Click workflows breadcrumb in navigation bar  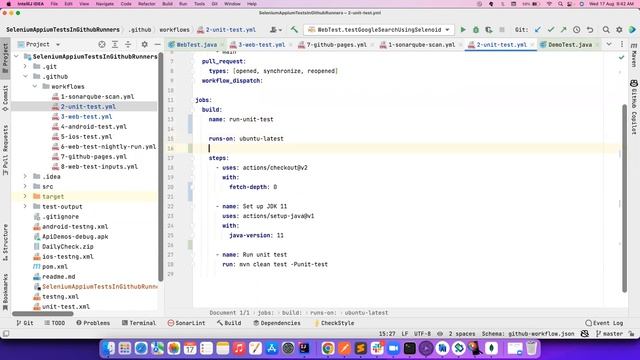pyautogui.click(x=174, y=30)
